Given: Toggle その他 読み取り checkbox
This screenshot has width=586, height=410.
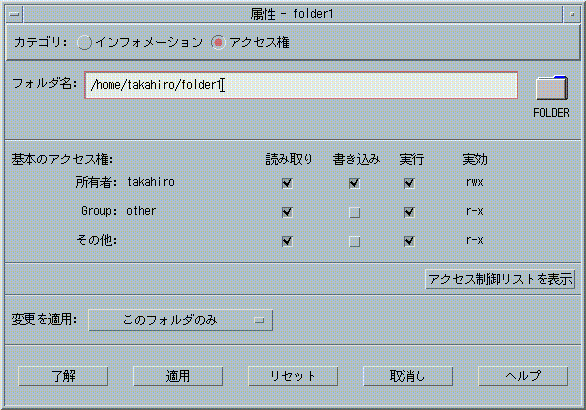Looking at the screenshot, I should [x=287, y=241].
